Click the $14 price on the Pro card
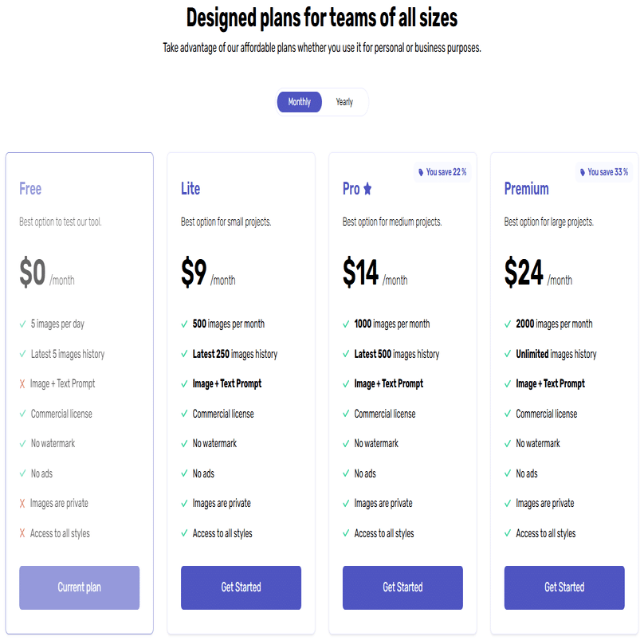This screenshot has width=644, height=644. pos(361,273)
